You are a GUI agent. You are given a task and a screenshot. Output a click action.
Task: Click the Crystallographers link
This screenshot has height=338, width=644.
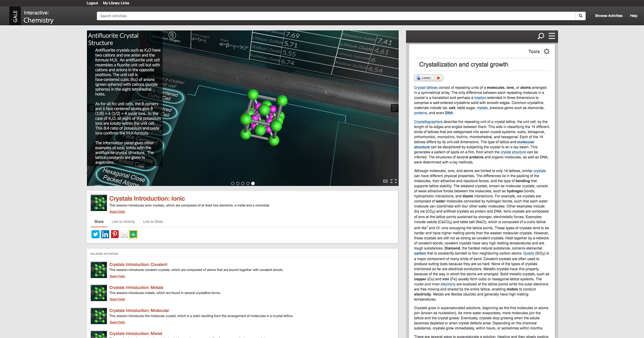pyautogui.click(x=428, y=122)
